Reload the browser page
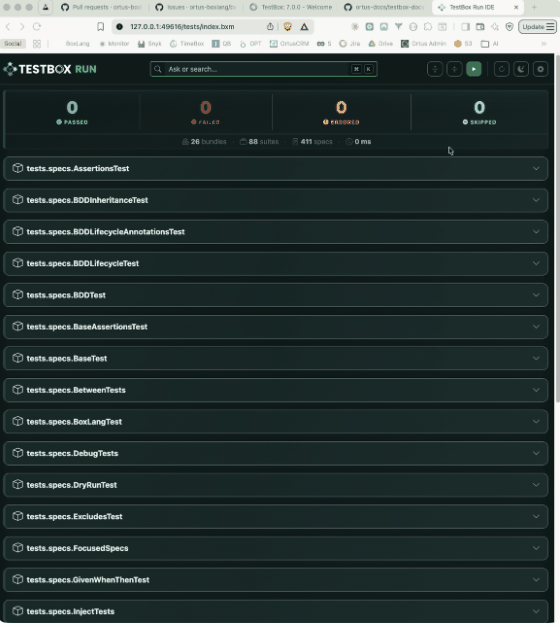Viewport: 560px width, 626px height. click(x=37, y=27)
